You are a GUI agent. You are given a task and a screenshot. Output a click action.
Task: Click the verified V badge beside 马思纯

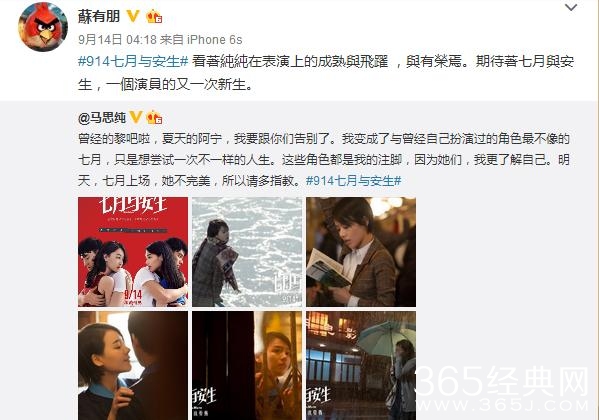tap(136, 117)
